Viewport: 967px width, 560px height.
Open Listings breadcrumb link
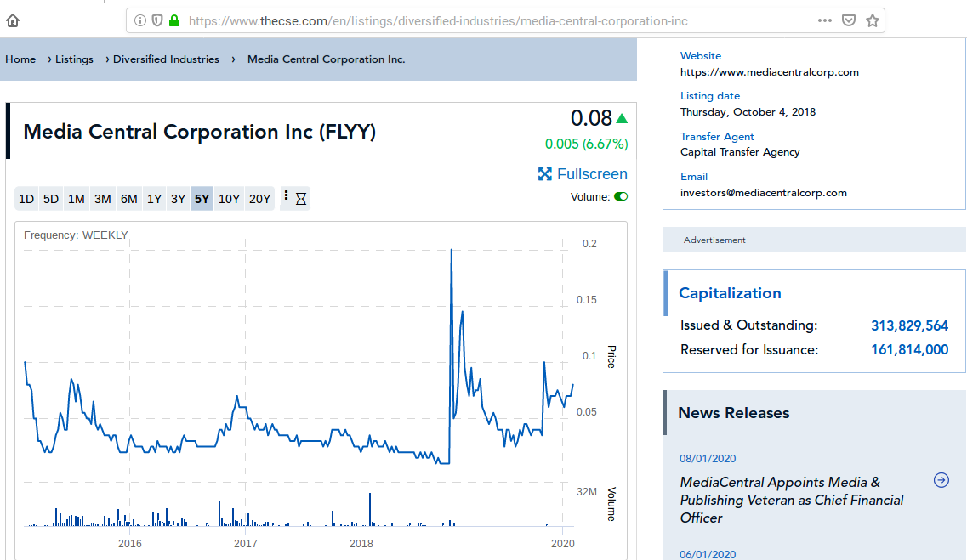coord(74,59)
